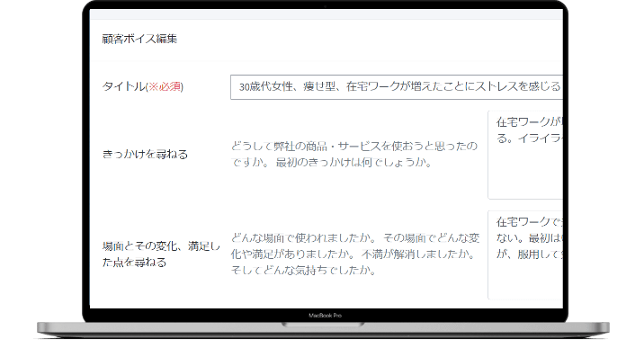Click the きっかけを尋ねる answer textarea
Screen dimensions: 644x348
(525, 155)
